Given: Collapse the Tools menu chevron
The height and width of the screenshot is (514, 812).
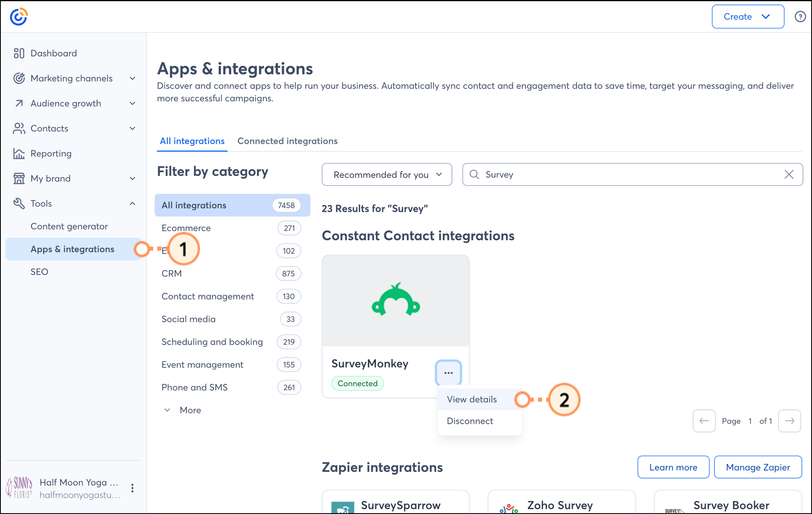Looking at the screenshot, I should coord(132,203).
